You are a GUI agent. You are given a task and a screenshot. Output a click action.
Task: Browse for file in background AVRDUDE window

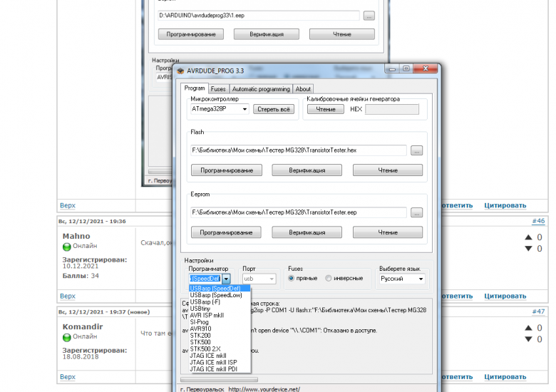369,16
